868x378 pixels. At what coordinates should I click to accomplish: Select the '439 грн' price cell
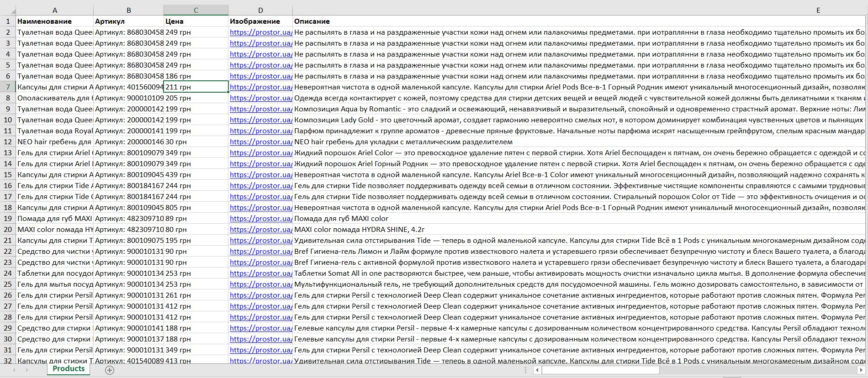click(196, 174)
